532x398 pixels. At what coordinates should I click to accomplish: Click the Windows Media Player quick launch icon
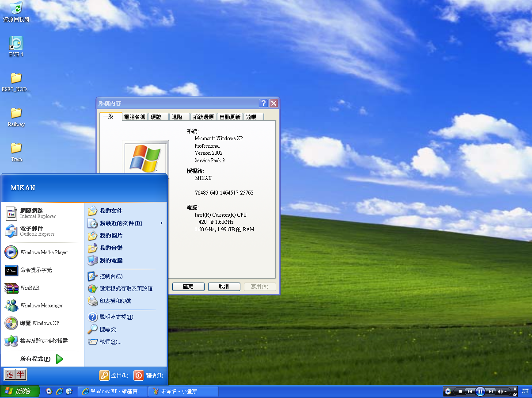coord(49,391)
